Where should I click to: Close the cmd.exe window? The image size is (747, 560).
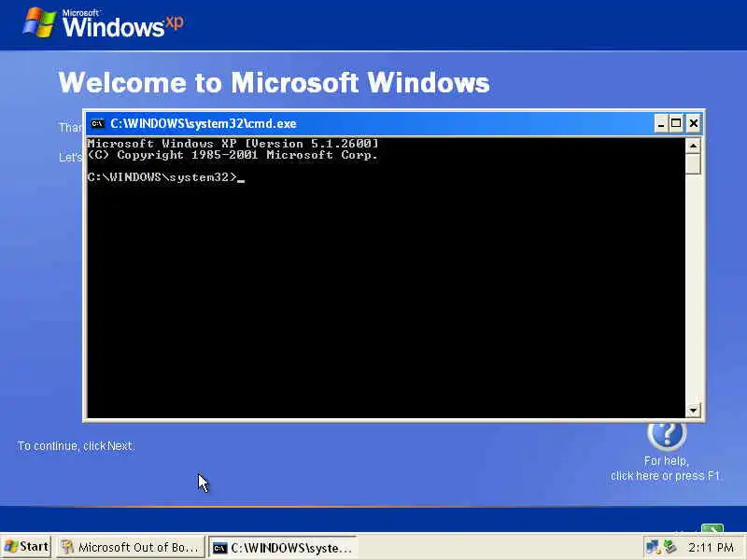coord(694,124)
